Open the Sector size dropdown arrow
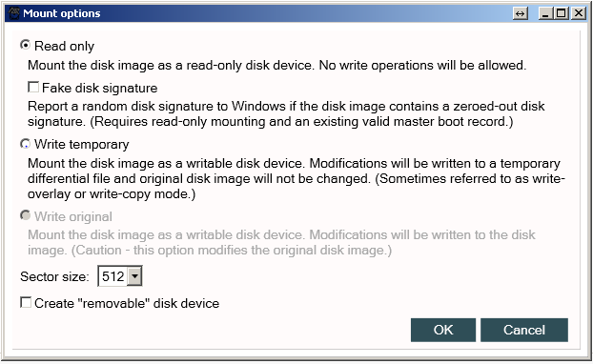The width and height of the screenshot is (593, 364). [x=134, y=276]
